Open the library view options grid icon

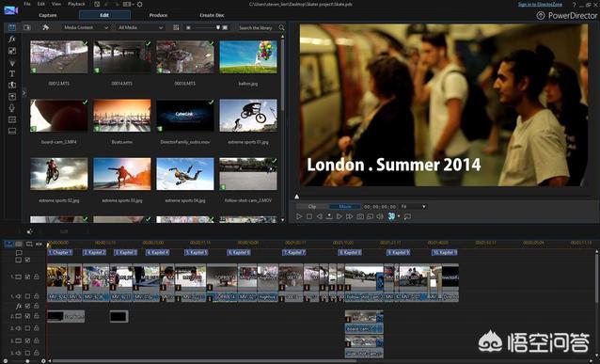(x=176, y=27)
